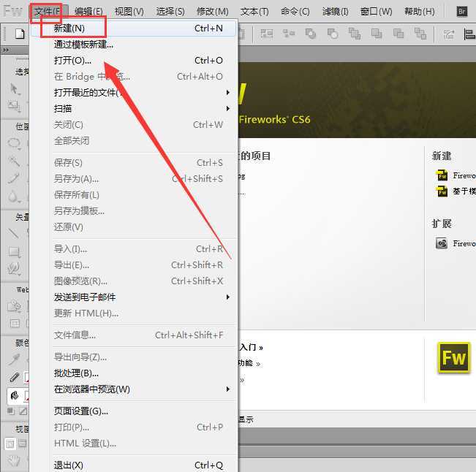The image size is (476, 472).
Task: Open Adobe Bridge via Br icon
Action: coord(461,12)
